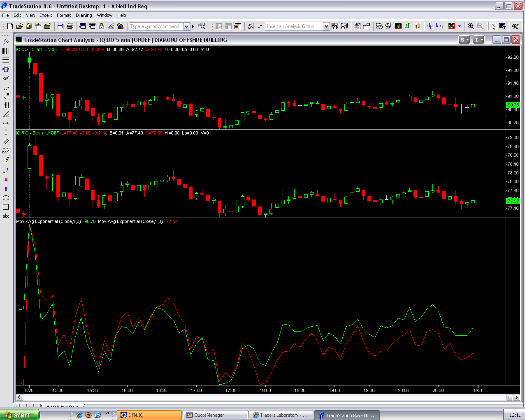Run command with black play arrow
The height and width of the screenshot is (420, 525).
point(193,26)
